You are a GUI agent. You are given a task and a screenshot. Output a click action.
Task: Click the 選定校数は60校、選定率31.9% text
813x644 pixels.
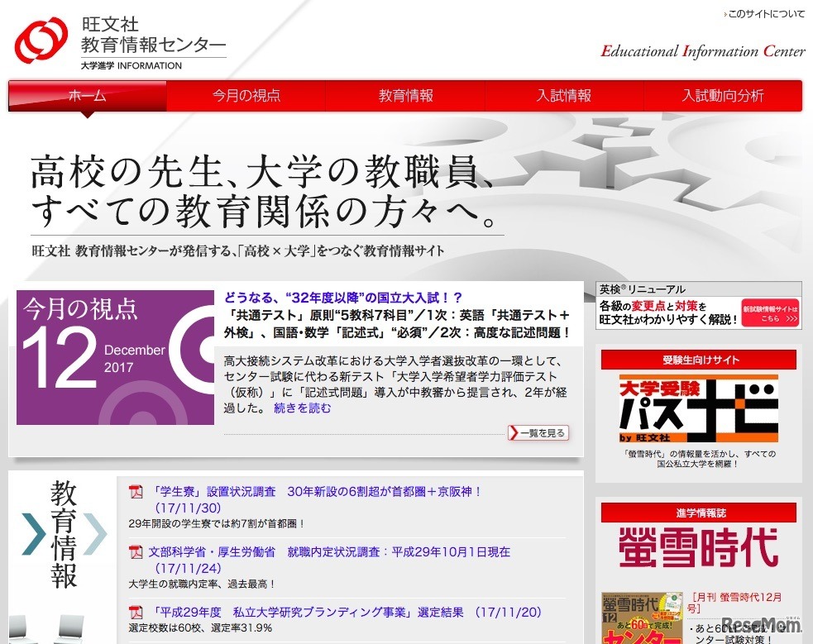pos(200,628)
